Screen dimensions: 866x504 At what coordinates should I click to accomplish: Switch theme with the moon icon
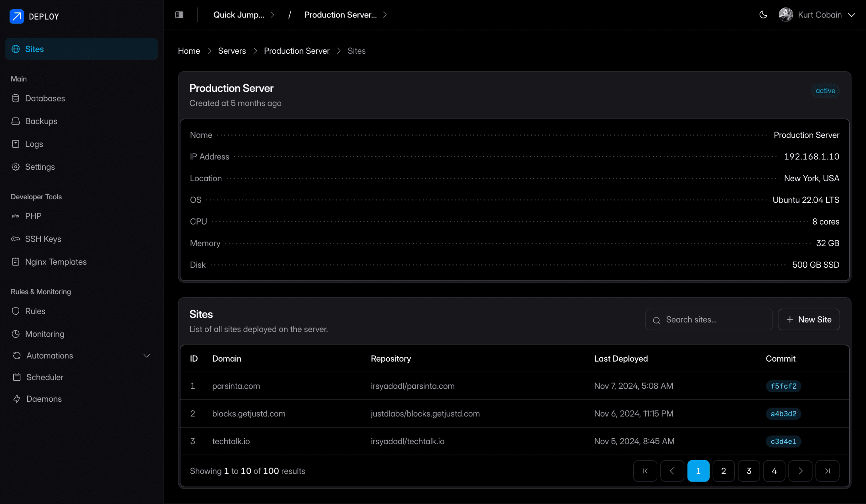tap(763, 15)
